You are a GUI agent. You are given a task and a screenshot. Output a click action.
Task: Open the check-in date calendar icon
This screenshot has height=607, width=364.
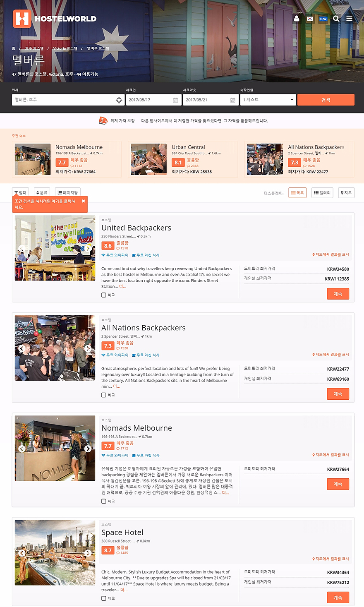click(175, 100)
